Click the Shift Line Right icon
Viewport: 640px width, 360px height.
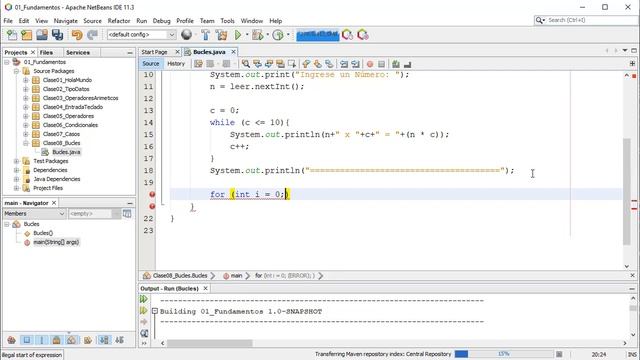click(x=356, y=64)
